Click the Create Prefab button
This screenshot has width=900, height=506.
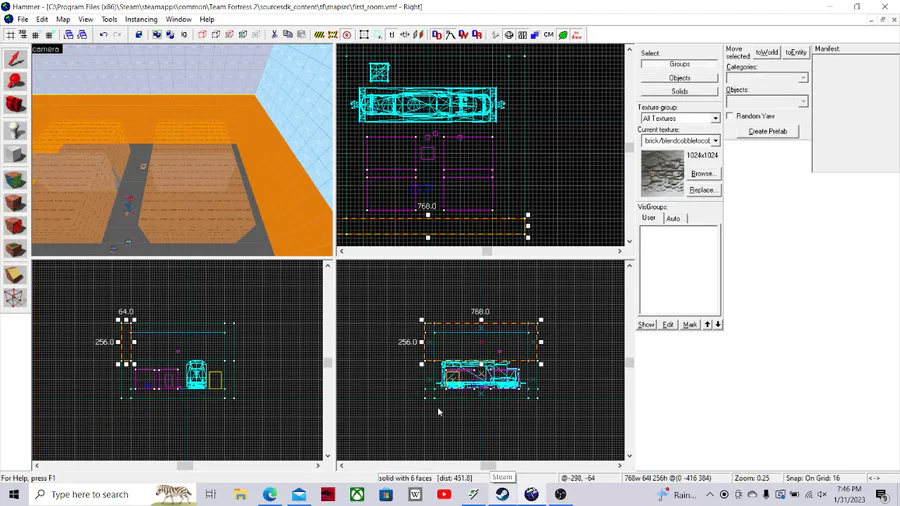click(x=767, y=131)
